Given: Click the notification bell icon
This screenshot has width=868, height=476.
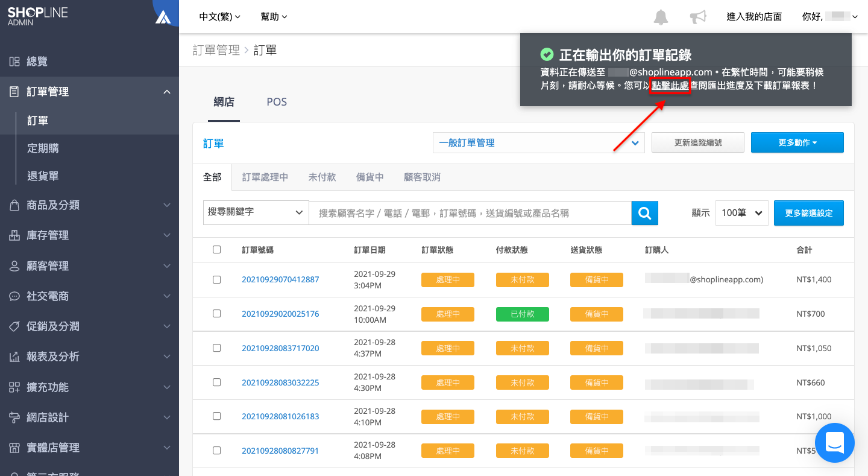Looking at the screenshot, I should tap(661, 17).
